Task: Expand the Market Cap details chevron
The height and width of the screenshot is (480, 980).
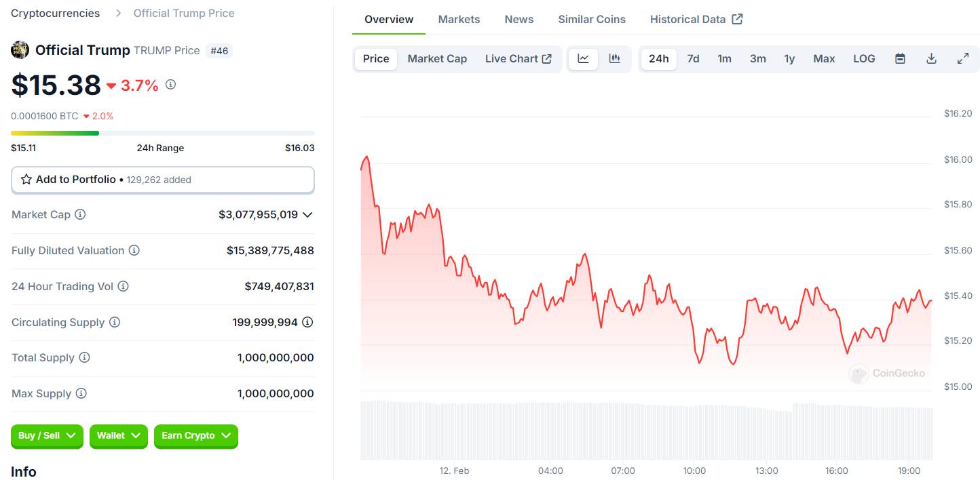Action: click(x=307, y=215)
